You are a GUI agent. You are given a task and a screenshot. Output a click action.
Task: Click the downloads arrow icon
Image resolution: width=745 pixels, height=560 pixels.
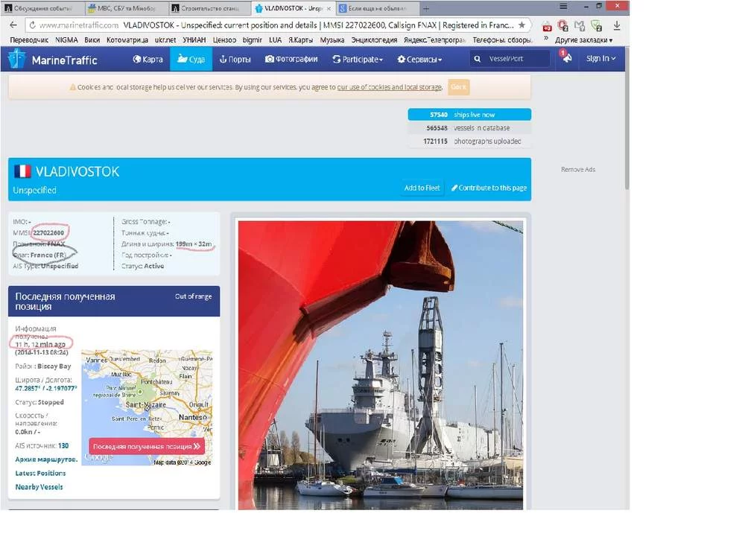[x=616, y=25]
